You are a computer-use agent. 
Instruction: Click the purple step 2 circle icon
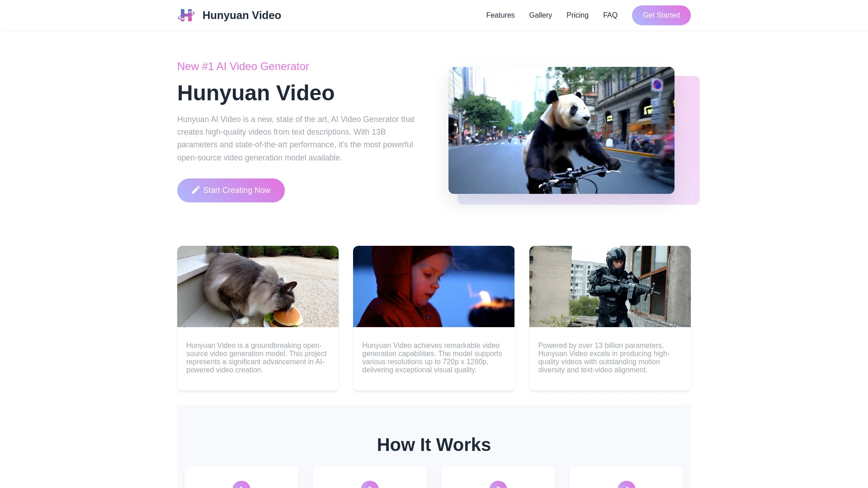point(369,486)
